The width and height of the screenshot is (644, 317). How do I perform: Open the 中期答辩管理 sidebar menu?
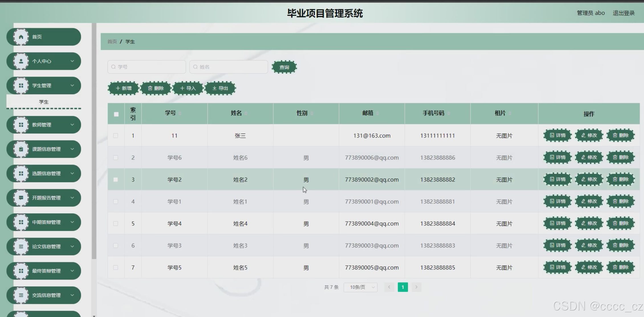click(x=46, y=222)
